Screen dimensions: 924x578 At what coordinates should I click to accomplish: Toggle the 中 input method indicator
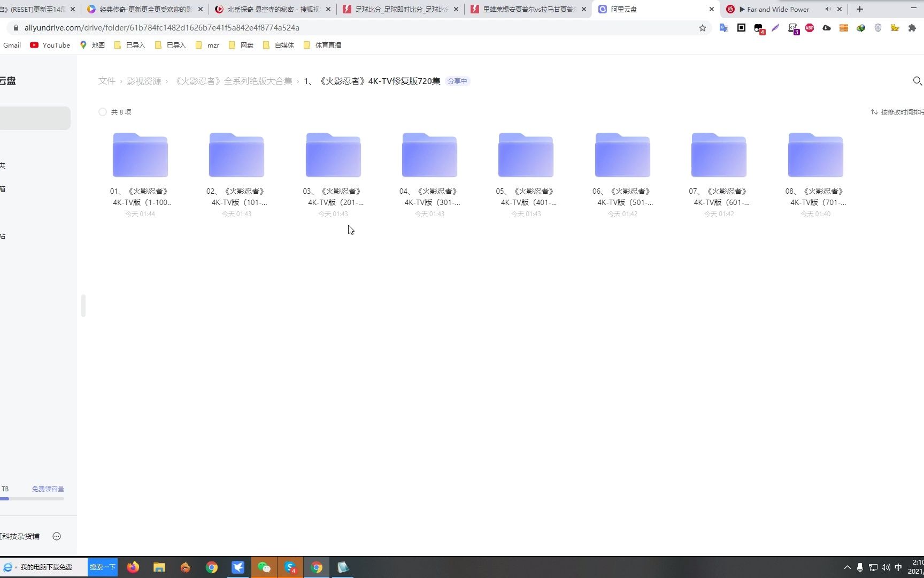[x=898, y=567]
